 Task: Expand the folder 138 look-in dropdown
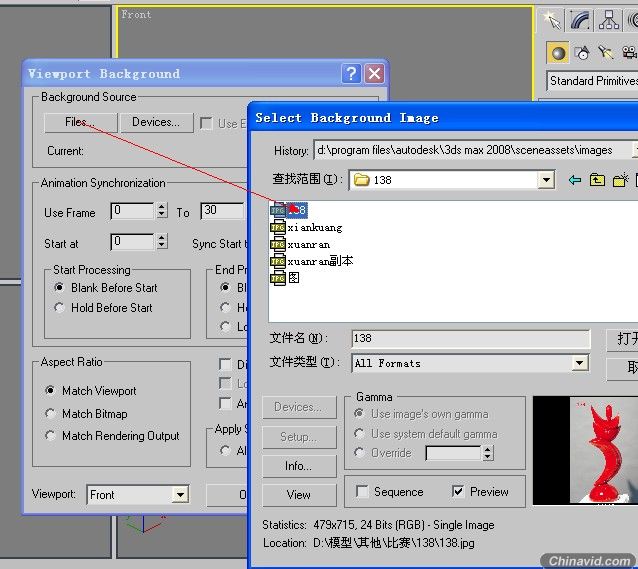(546, 180)
